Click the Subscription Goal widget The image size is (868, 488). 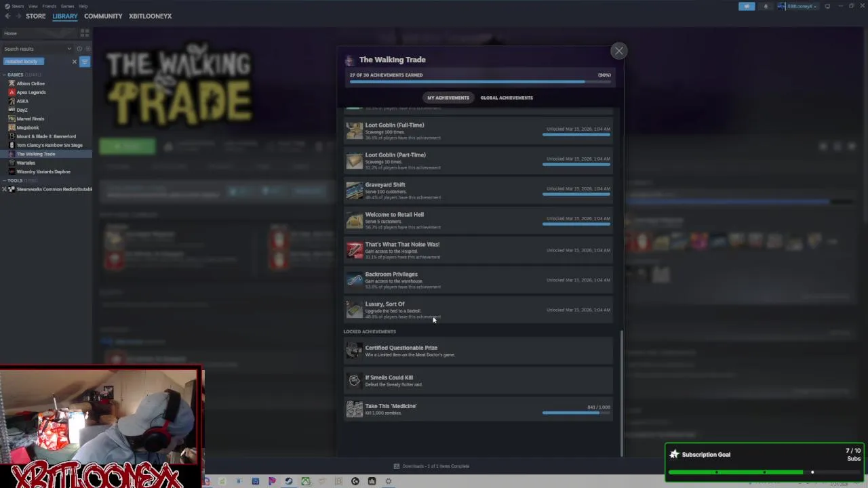(765, 462)
